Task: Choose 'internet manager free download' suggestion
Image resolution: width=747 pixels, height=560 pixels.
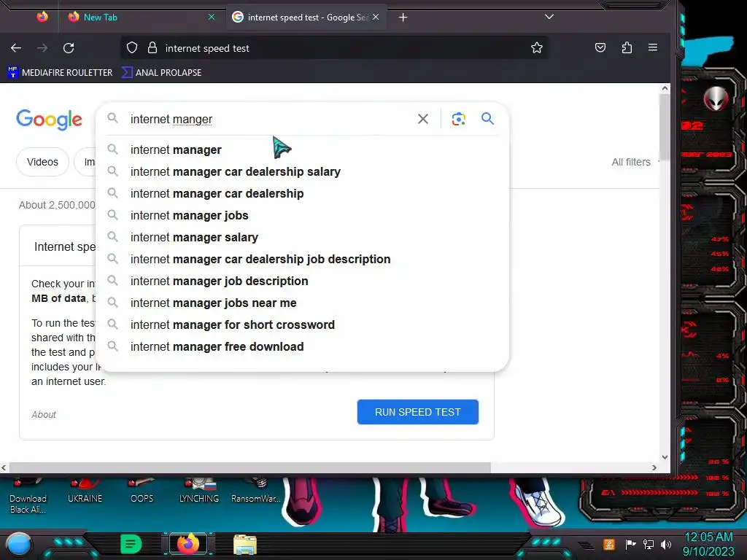Action: pos(303,346)
